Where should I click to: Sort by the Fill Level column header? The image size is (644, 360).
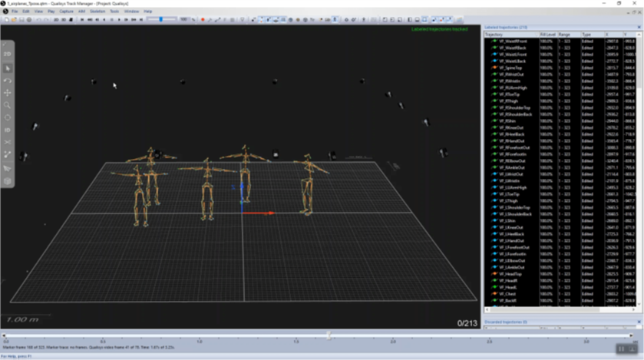tap(548, 35)
